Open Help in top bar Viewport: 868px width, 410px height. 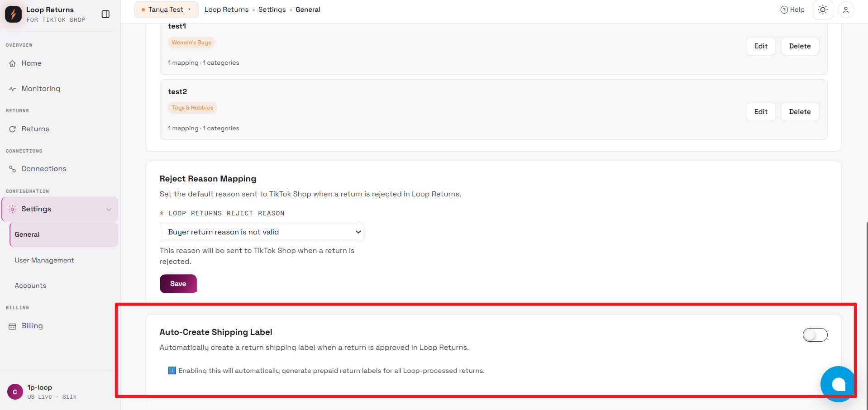(792, 10)
